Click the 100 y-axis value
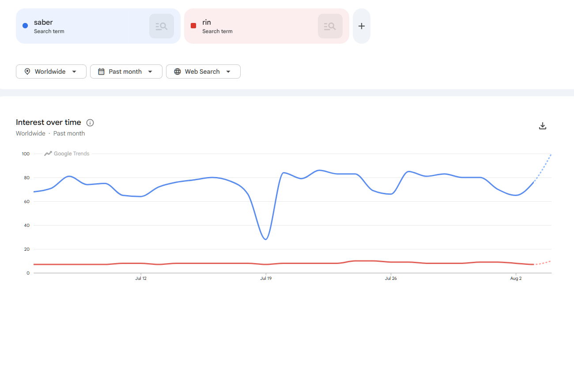The height and width of the screenshot is (392, 574). pos(25,154)
